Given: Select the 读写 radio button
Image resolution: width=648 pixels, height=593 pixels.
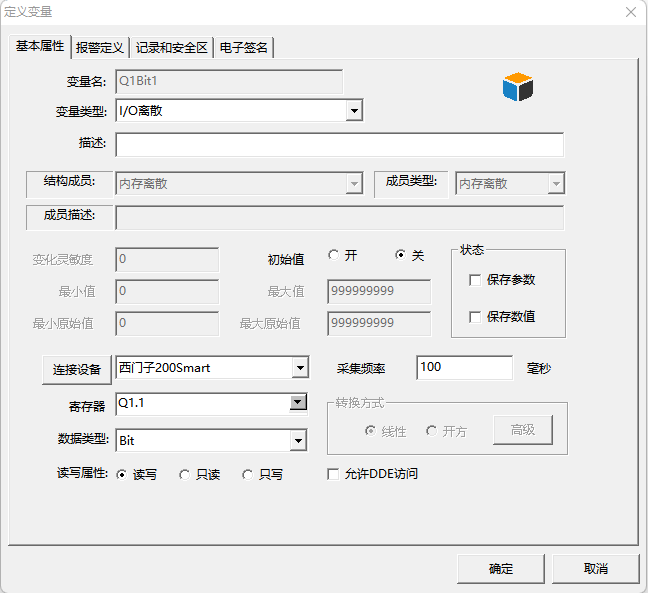Looking at the screenshot, I should click(x=122, y=475).
